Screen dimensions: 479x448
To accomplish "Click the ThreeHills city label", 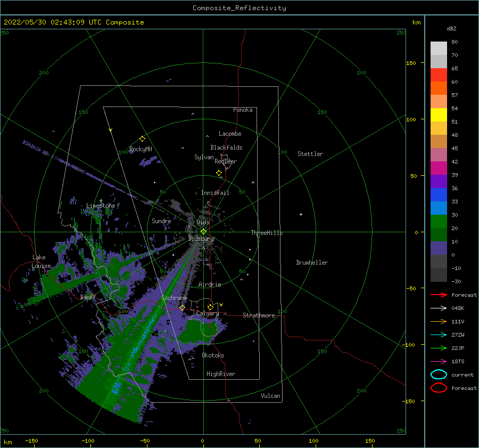I will [x=267, y=233].
